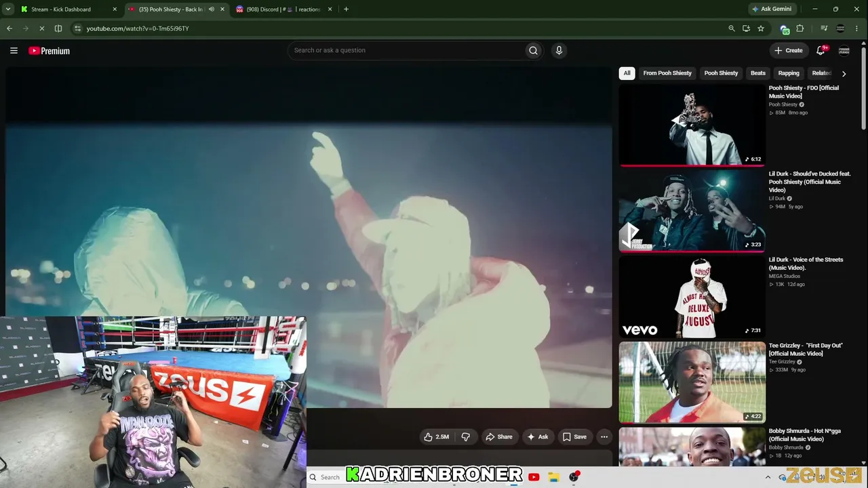Open Tee Grizzley First Day Out thumbnail
Image resolution: width=868 pixels, height=488 pixels.
(692, 382)
